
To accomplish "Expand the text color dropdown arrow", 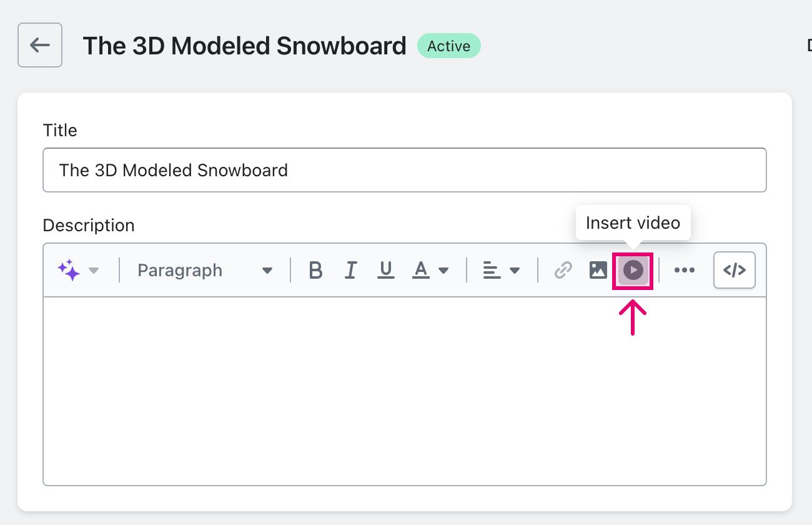I will point(443,271).
